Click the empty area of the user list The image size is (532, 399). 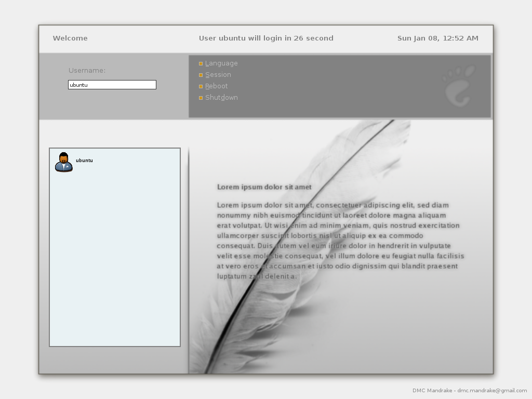tap(115, 260)
